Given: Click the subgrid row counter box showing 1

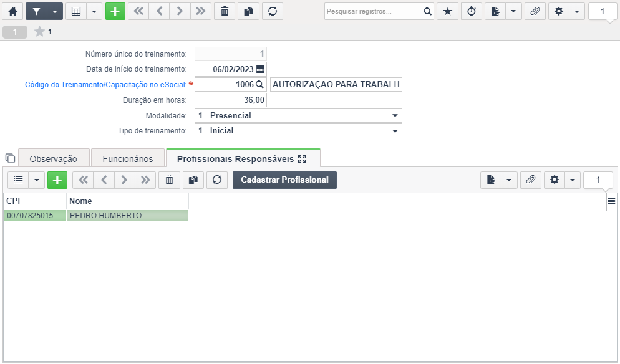Looking at the screenshot, I should click(598, 180).
